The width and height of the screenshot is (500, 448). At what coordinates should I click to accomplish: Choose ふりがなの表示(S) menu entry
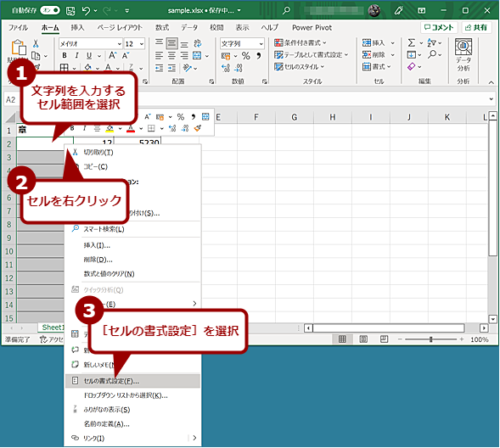click(133, 410)
